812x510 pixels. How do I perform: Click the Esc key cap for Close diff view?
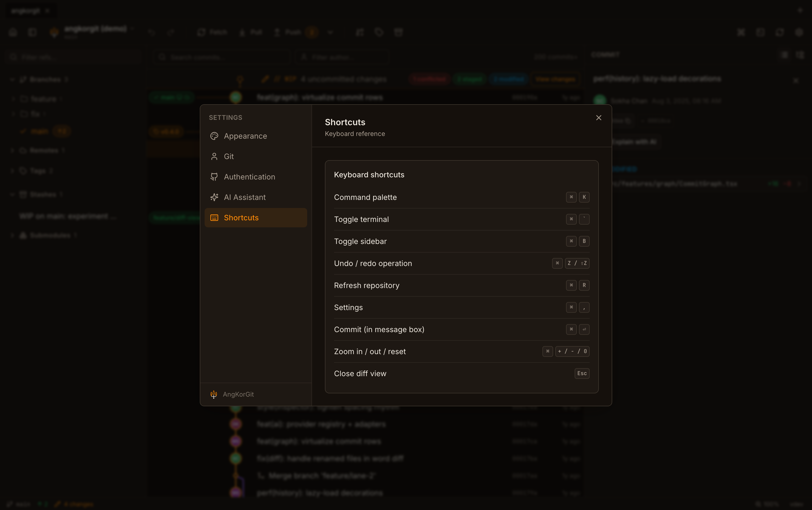click(x=582, y=373)
